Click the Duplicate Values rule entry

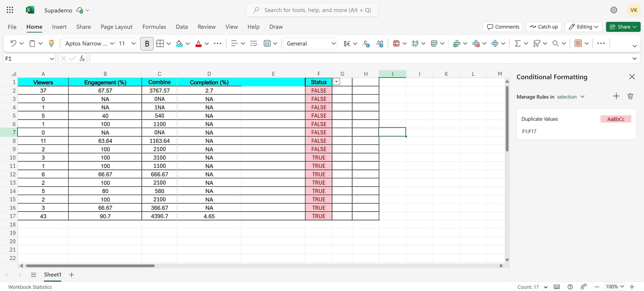pos(540,119)
